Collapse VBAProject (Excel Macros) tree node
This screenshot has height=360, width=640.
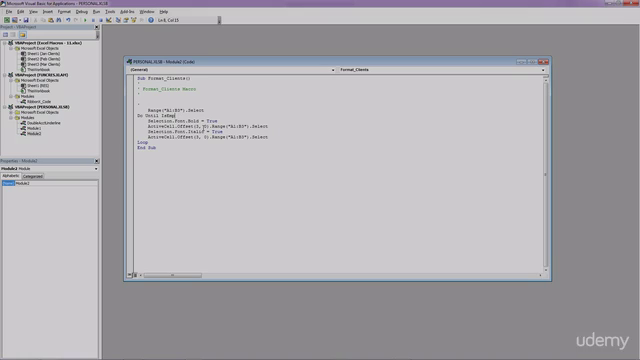coord(5,43)
